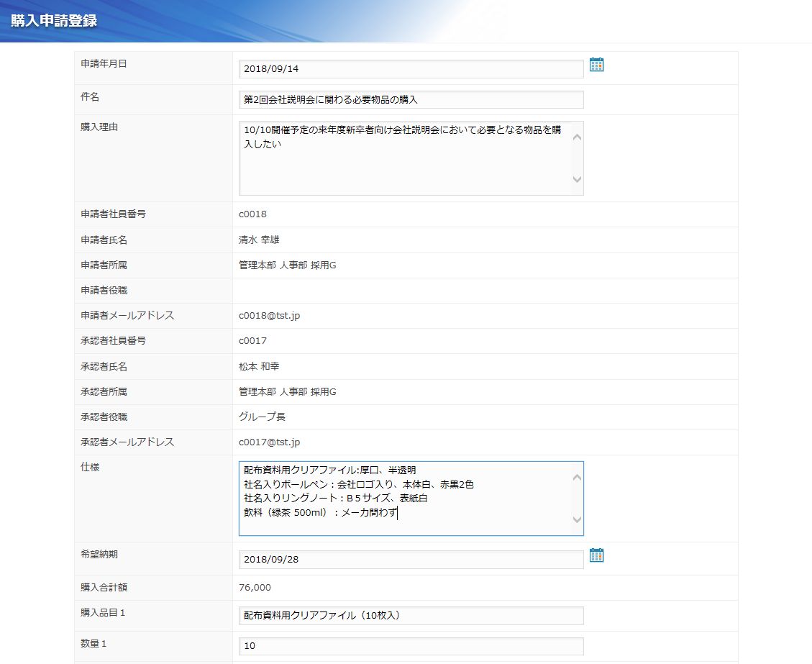Click applicant email c0018@tst.jp
This screenshot has width=812, height=664.
coord(269,316)
